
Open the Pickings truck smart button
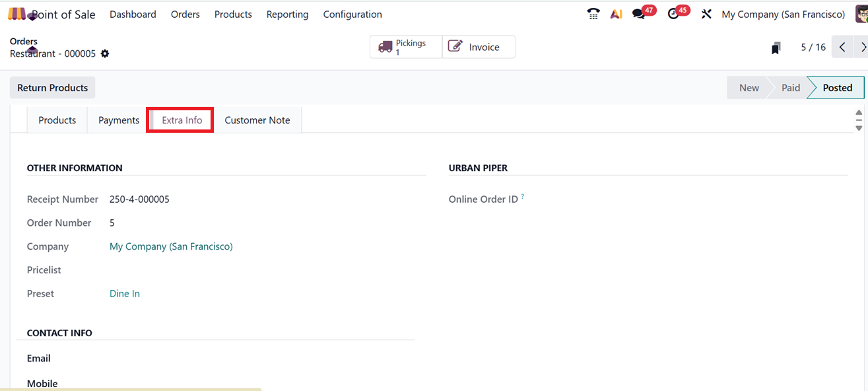pyautogui.click(x=405, y=47)
